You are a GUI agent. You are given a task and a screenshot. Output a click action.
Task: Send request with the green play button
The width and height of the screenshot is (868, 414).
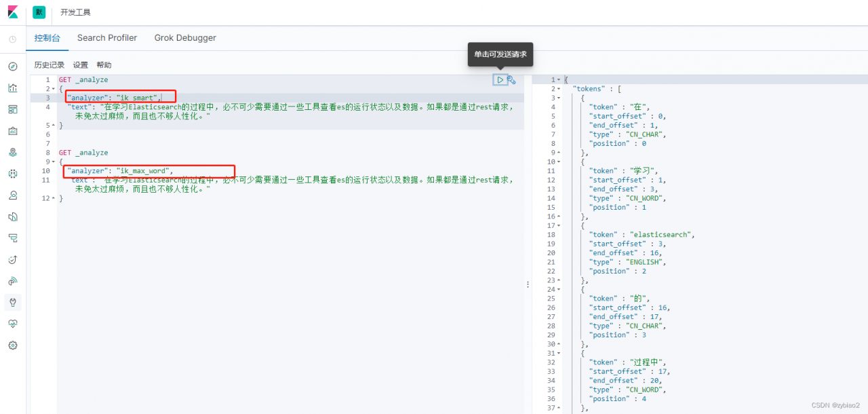coord(500,80)
